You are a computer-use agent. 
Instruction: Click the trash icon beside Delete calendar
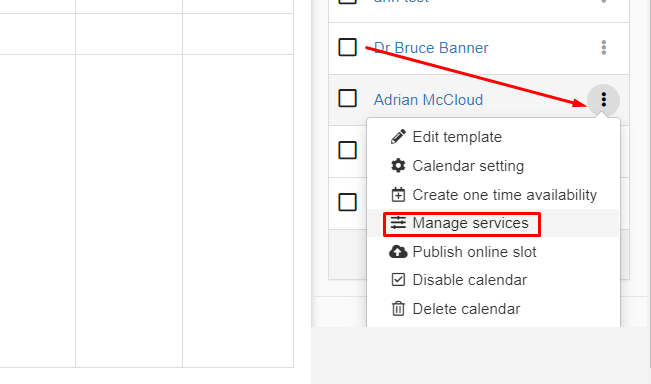point(398,309)
